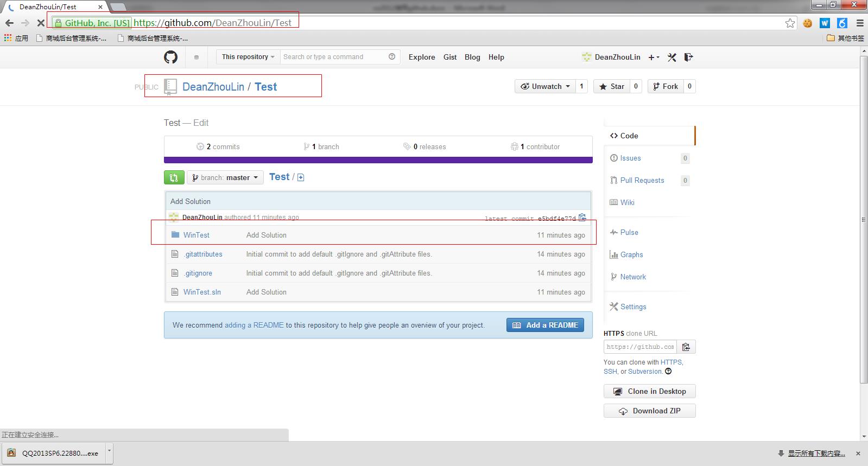Click the GitHub octocat logo
The height and width of the screenshot is (466, 868).
(x=170, y=57)
